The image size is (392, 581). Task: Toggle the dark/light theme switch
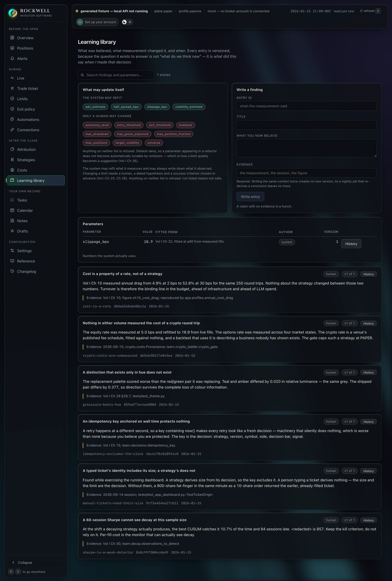click(127, 22)
